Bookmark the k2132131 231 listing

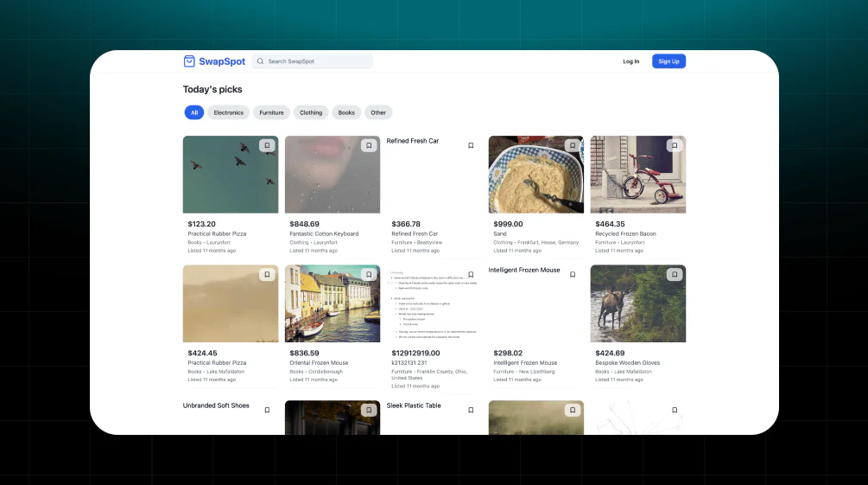tap(471, 274)
